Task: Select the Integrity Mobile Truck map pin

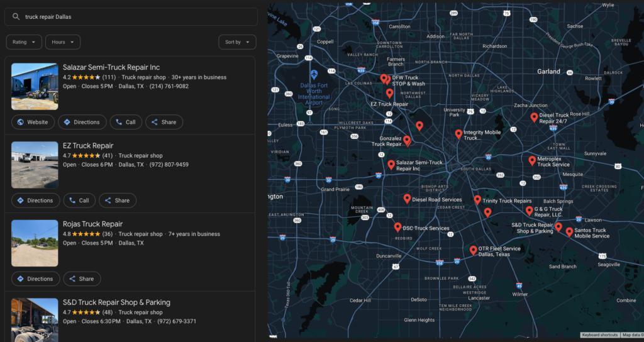Action: point(458,134)
